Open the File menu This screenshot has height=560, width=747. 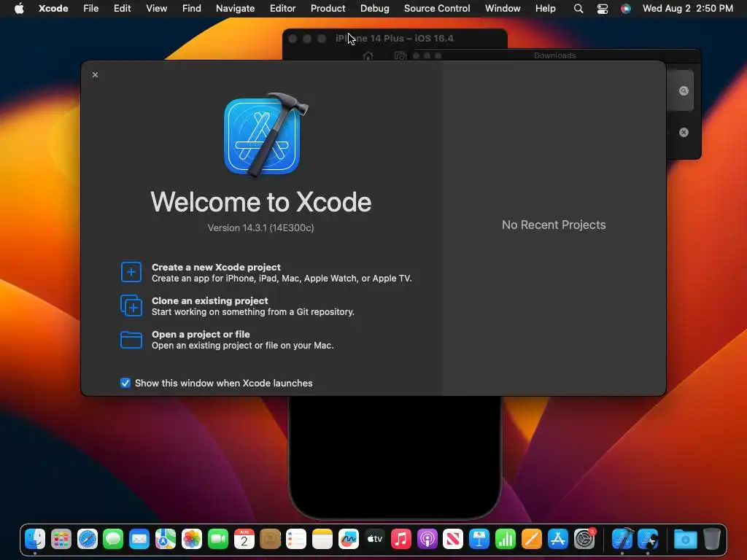pos(90,9)
